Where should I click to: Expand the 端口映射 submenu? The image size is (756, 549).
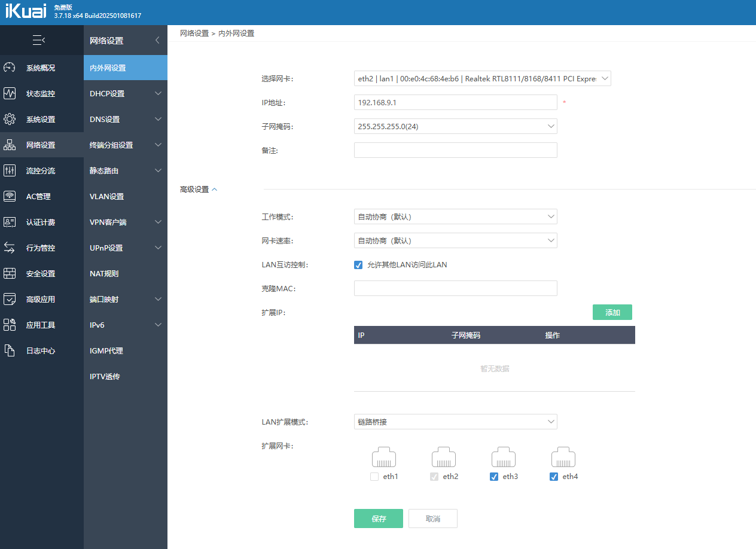(126, 299)
